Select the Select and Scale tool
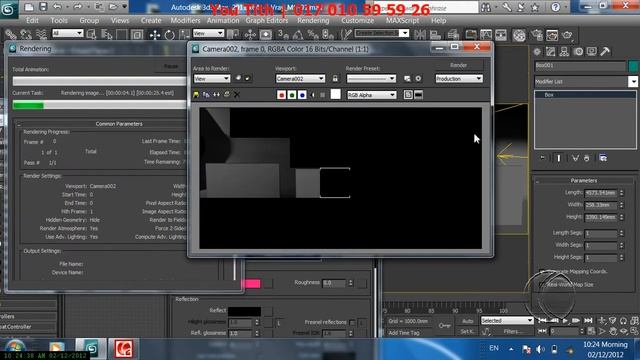Image resolution: width=640 pixels, height=360 pixels. click(x=184, y=35)
